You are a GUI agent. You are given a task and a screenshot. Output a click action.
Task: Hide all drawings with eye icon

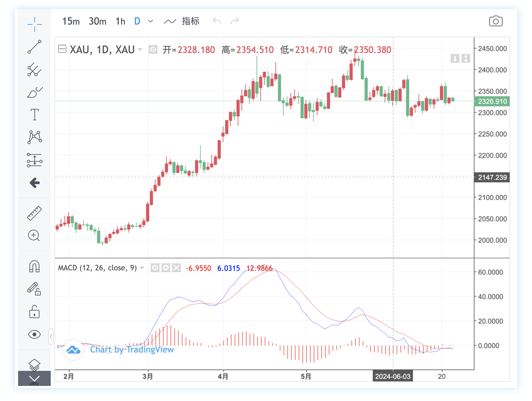click(x=34, y=334)
